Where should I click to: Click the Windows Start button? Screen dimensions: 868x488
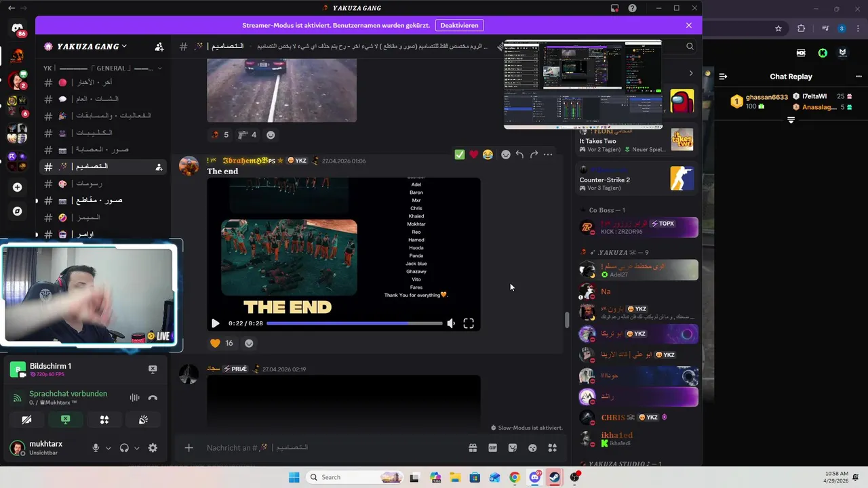click(294, 477)
